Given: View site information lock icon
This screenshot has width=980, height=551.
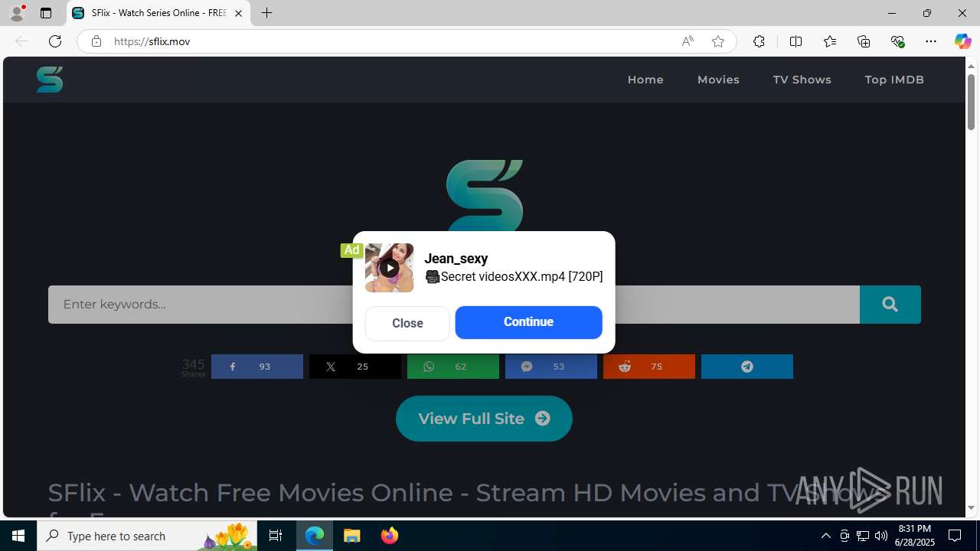Looking at the screenshot, I should click(x=96, y=41).
